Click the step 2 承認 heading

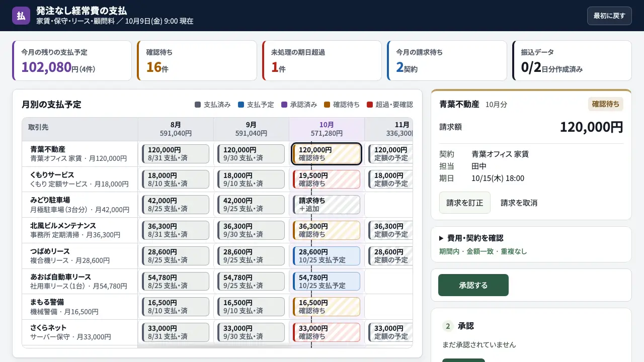coord(466,326)
